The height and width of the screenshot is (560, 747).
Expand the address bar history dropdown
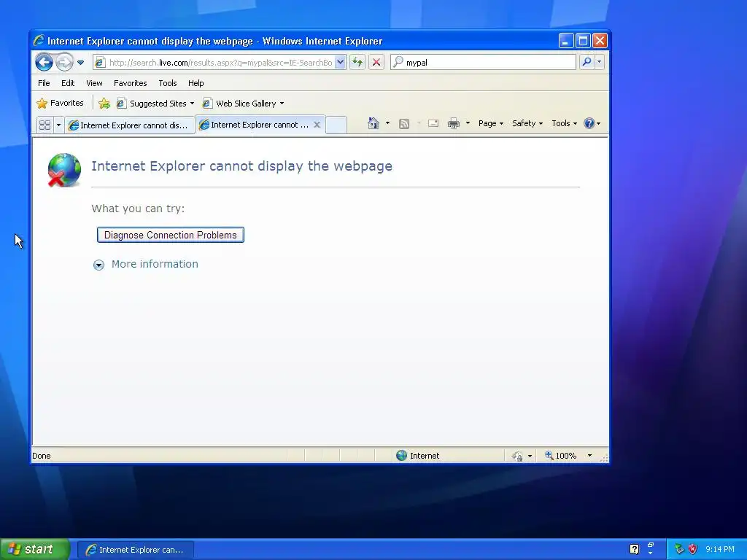[340, 62]
